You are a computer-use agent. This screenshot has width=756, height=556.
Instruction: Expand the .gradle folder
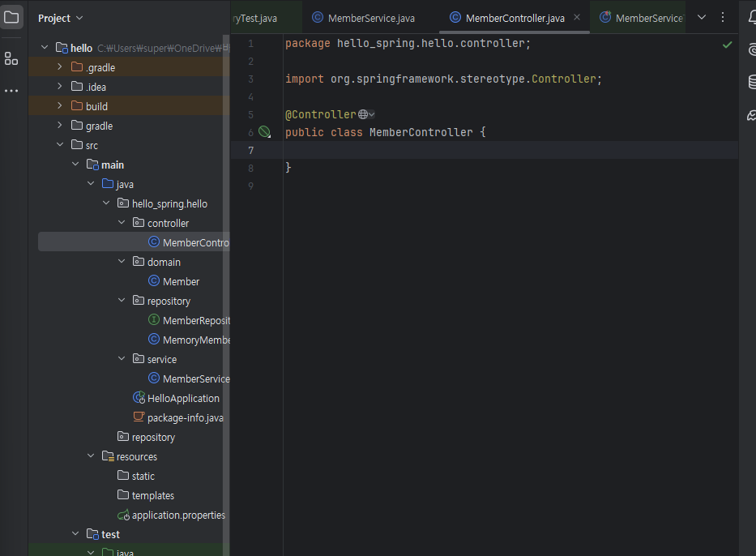[x=60, y=66]
